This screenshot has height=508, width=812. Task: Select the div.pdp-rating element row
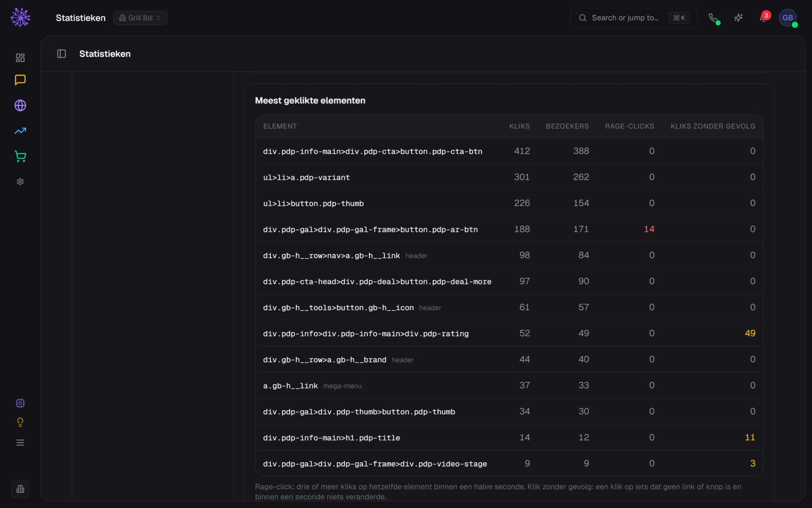pos(509,334)
